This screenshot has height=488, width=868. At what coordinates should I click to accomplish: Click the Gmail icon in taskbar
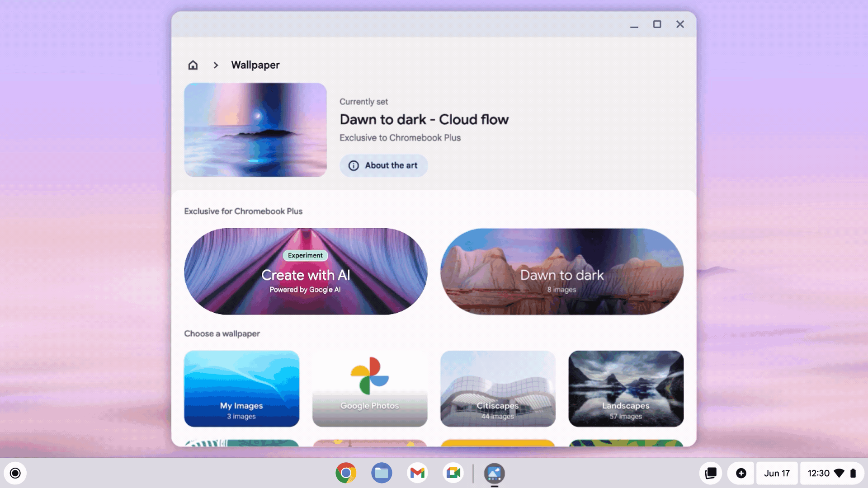(x=417, y=473)
